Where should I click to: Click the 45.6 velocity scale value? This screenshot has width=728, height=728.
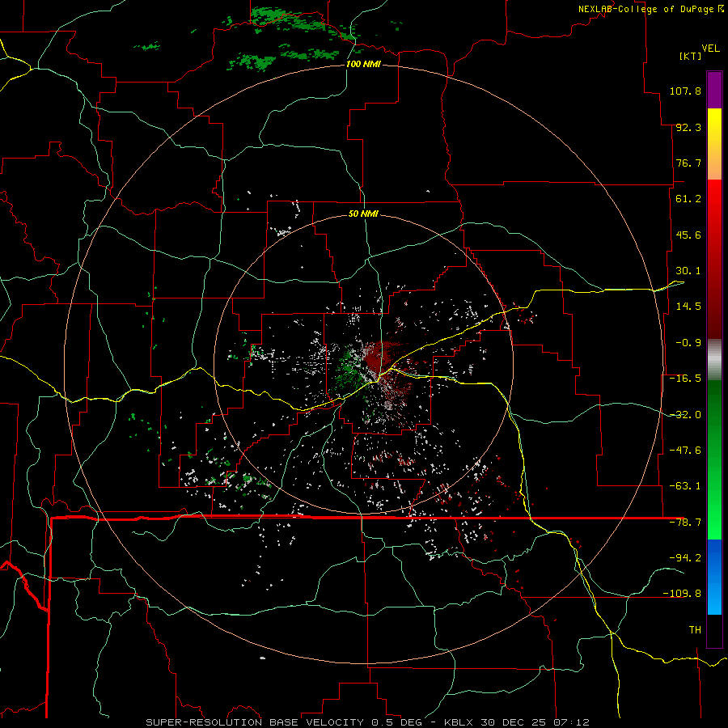pyautogui.click(x=688, y=235)
